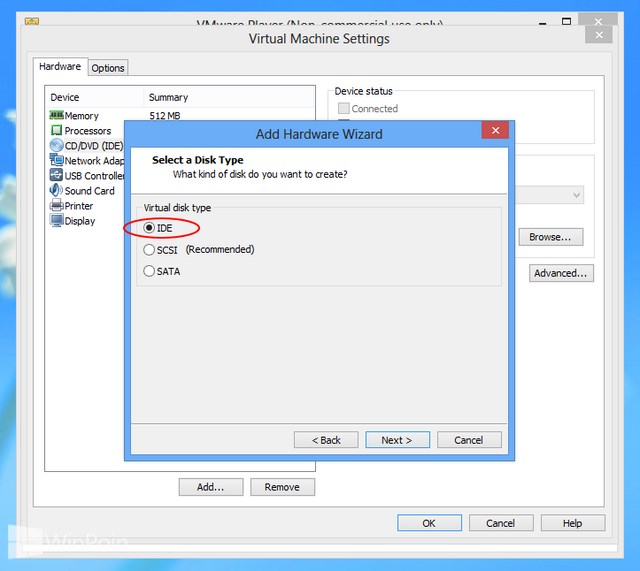Viewport: 640px width, 571px height.
Task: Click Cancel in Virtual Machine Settings
Action: tap(501, 523)
